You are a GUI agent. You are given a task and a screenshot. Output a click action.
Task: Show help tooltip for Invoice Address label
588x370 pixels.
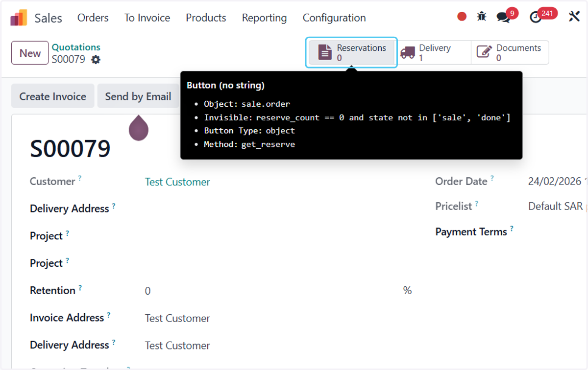click(x=109, y=314)
